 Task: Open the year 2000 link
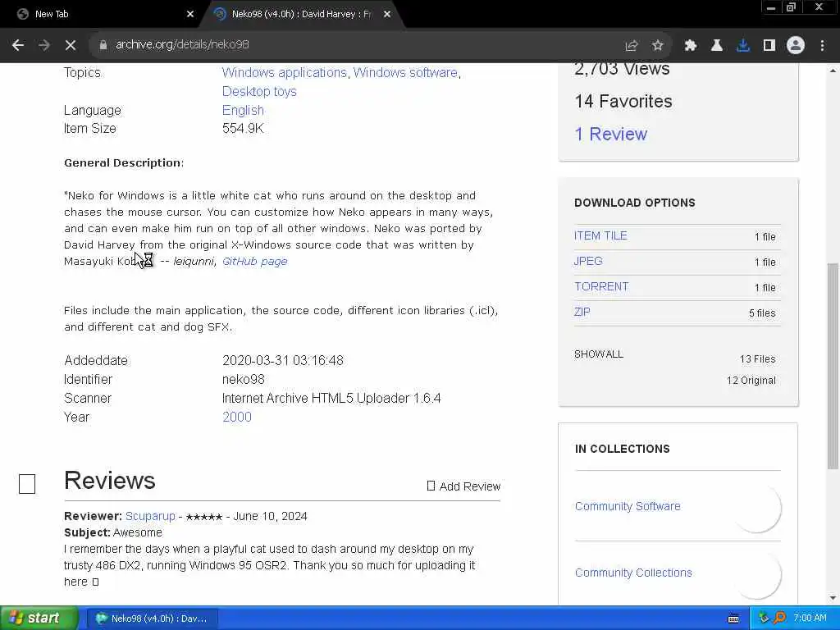coord(237,418)
